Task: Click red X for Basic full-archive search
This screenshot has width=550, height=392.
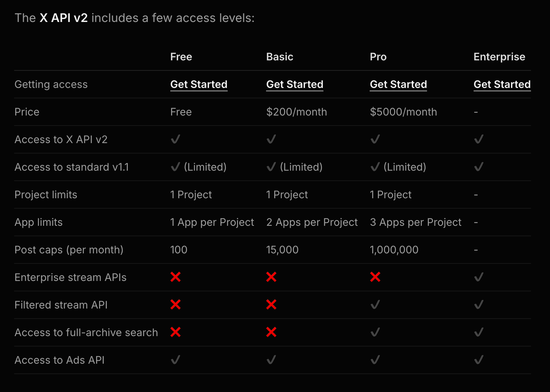Action: click(271, 332)
